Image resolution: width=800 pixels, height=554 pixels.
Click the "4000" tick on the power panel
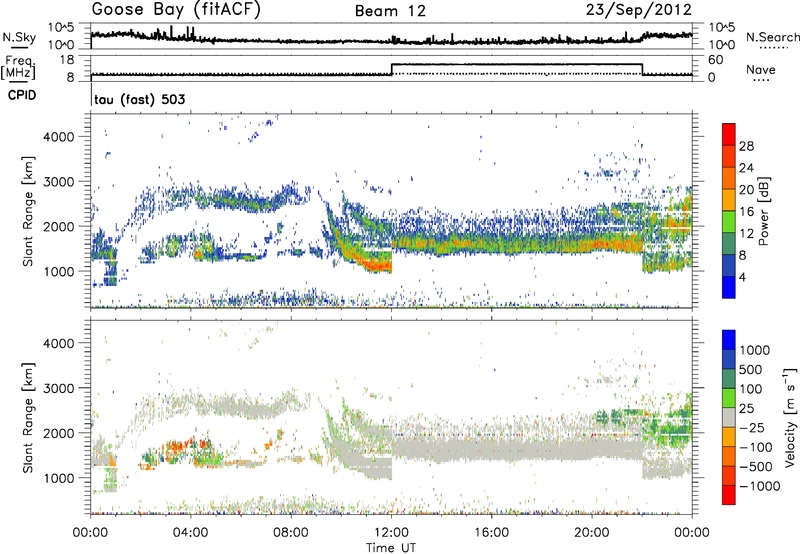point(59,137)
